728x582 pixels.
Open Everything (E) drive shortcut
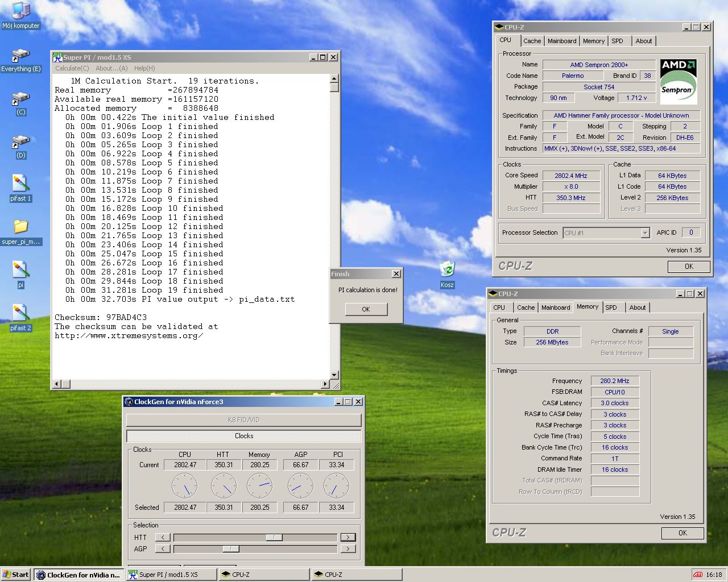(x=20, y=60)
